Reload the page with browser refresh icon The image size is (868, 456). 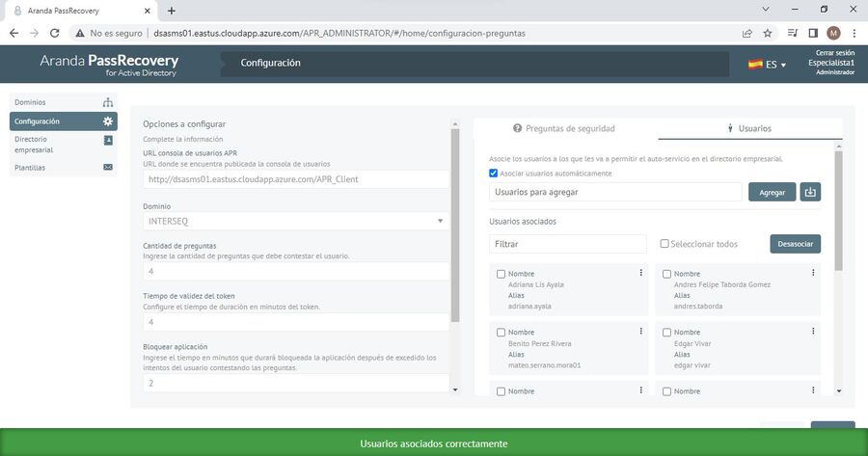[x=54, y=33]
